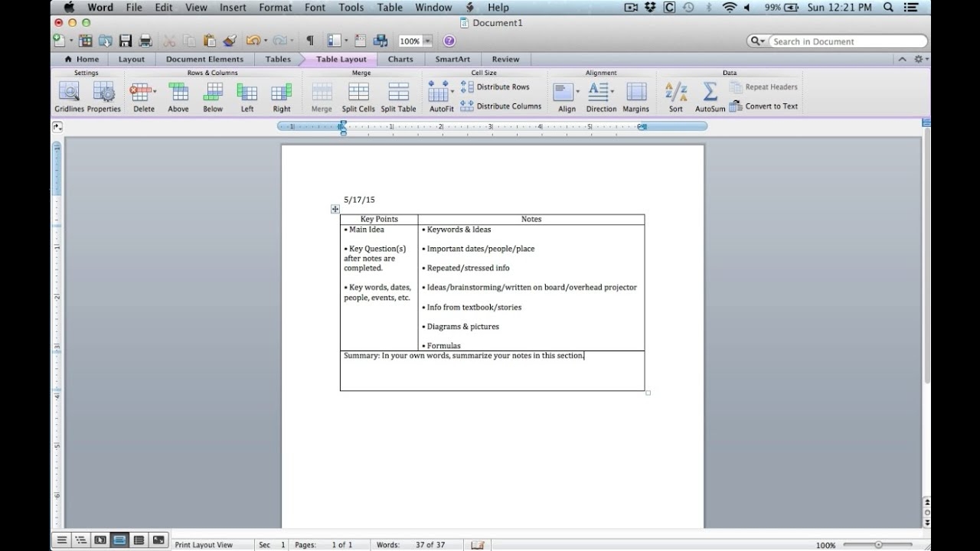Toggle show paragraph marks
The image size is (980, 551).
[x=309, y=41]
